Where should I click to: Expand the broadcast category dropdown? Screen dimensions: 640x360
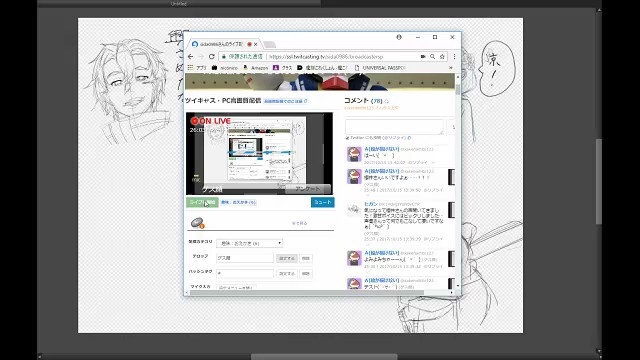pos(249,243)
